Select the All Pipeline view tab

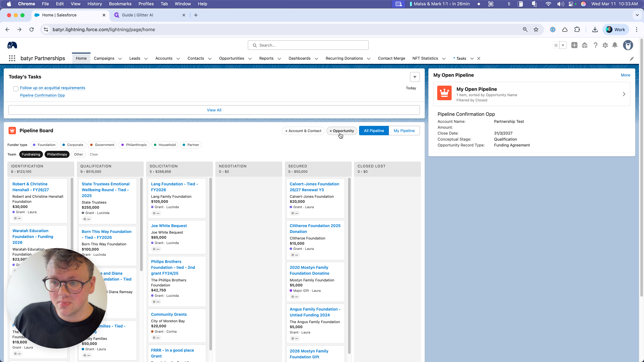[x=374, y=131]
